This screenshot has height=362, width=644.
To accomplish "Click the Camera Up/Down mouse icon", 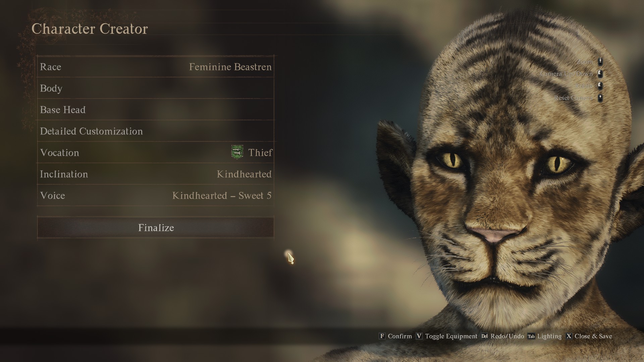I will (600, 74).
